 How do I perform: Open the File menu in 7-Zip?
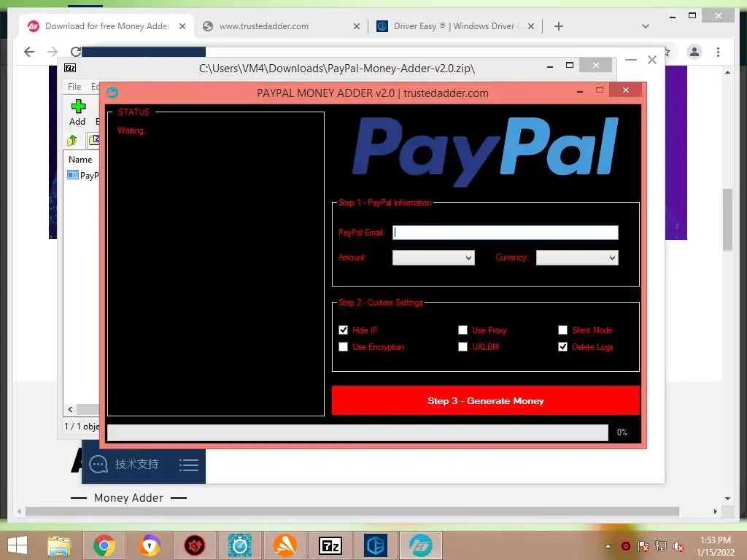coord(74,87)
